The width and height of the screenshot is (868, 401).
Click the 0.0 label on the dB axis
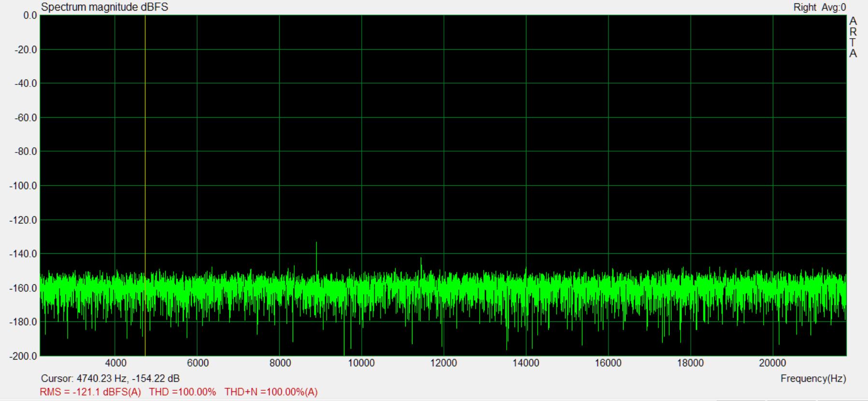coord(30,15)
